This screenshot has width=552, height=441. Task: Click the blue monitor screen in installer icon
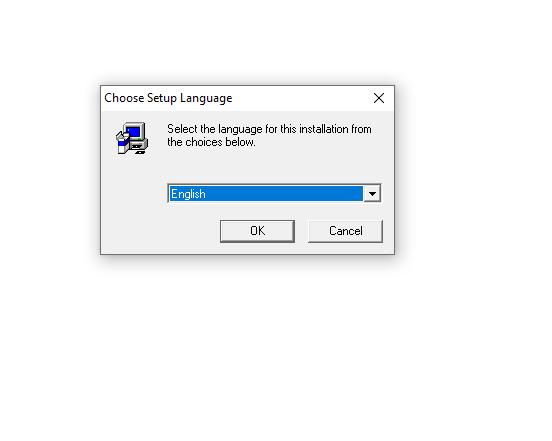pyautogui.click(x=134, y=132)
